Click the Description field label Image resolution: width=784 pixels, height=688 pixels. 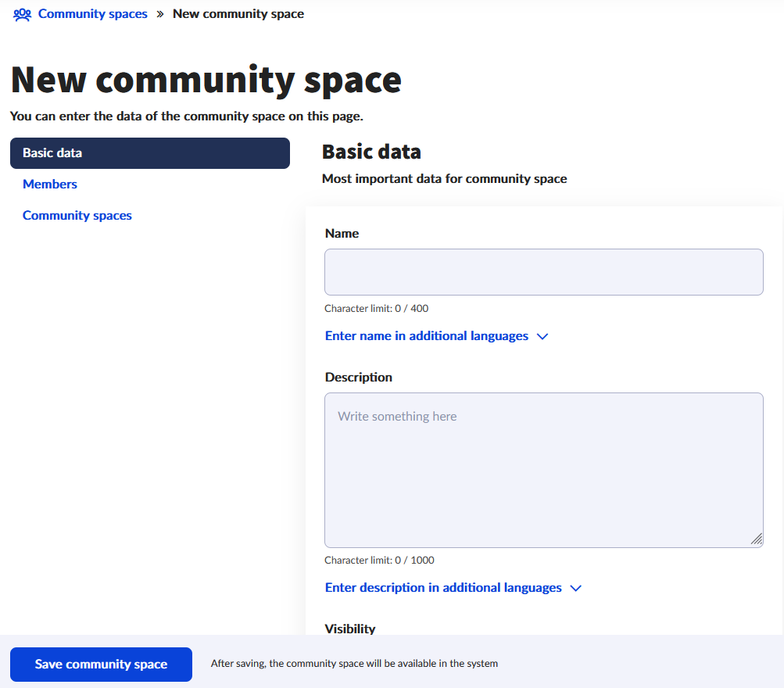[359, 377]
